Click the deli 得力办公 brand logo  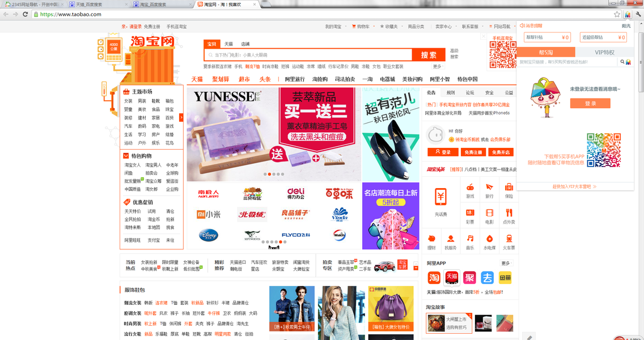tap(296, 193)
